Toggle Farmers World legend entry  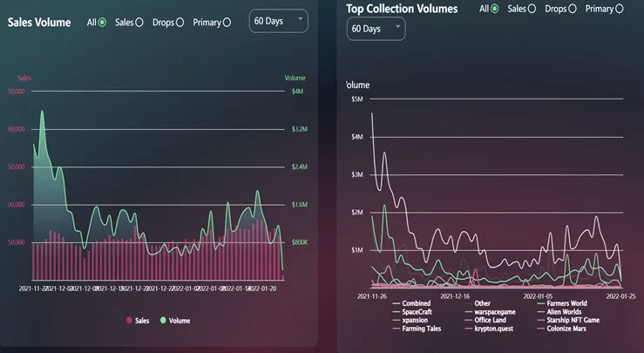click(566, 303)
